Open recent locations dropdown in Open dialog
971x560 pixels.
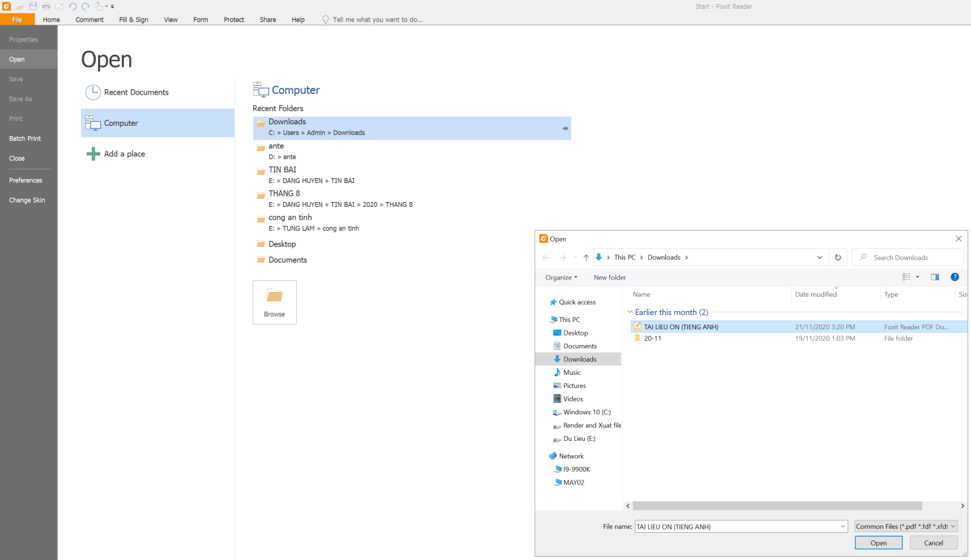pos(575,257)
